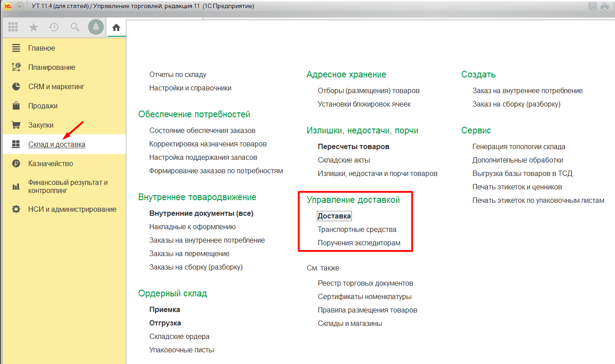Open the Доставка link

click(x=334, y=216)
